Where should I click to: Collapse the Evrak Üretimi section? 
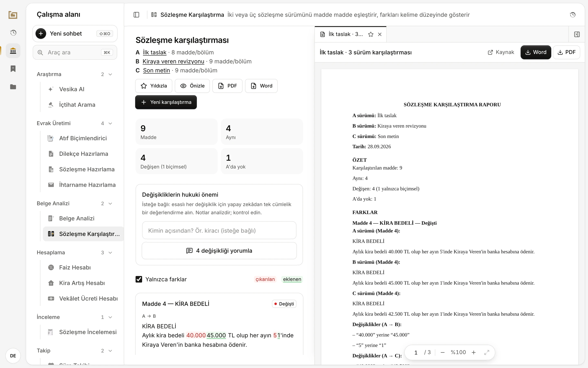click(110, 123)
